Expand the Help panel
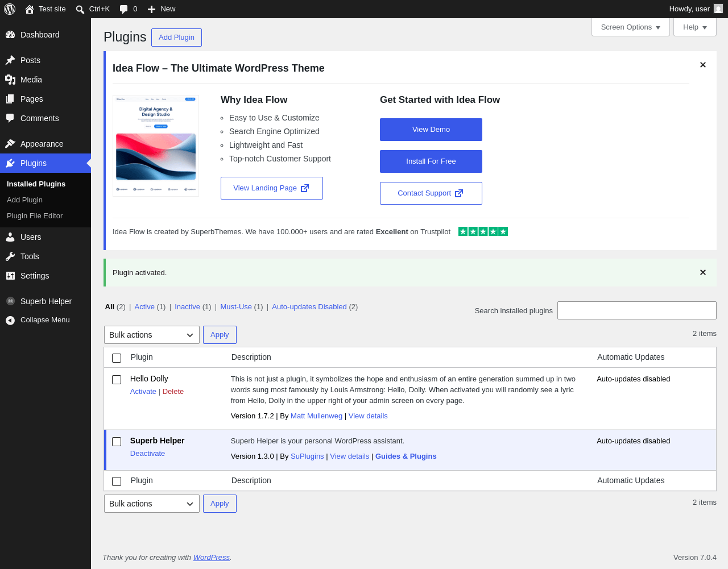 pyautogui.click(x=695, y=27)
